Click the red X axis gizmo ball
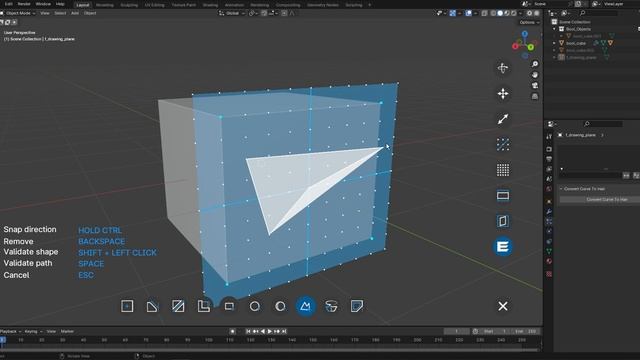The image size is (640, 360). (x=516, y=46)
